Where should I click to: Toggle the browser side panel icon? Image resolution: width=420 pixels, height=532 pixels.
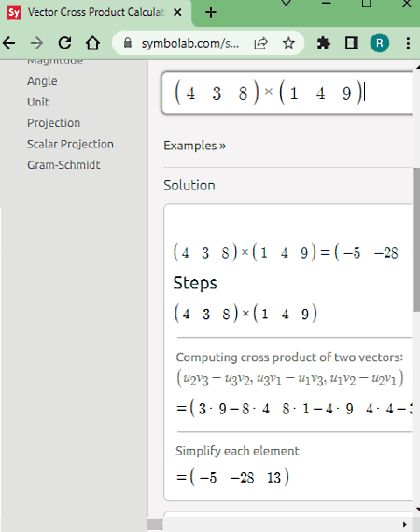352,43
